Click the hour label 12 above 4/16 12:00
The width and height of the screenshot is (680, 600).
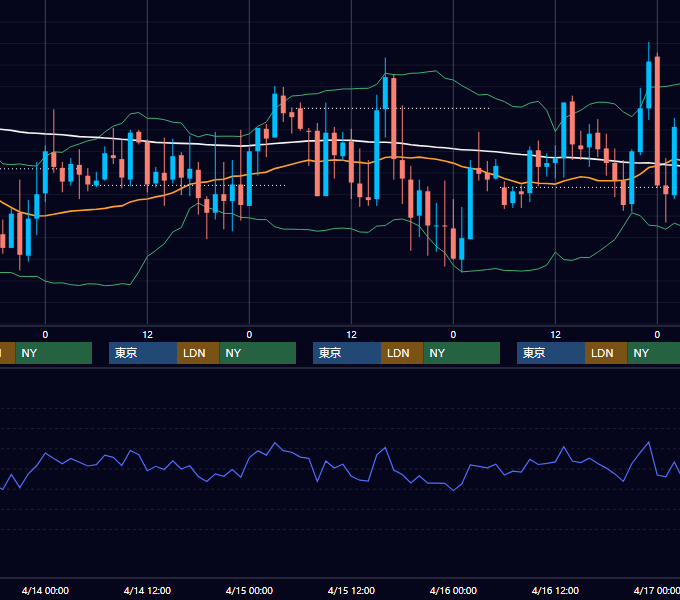[555, 335]
